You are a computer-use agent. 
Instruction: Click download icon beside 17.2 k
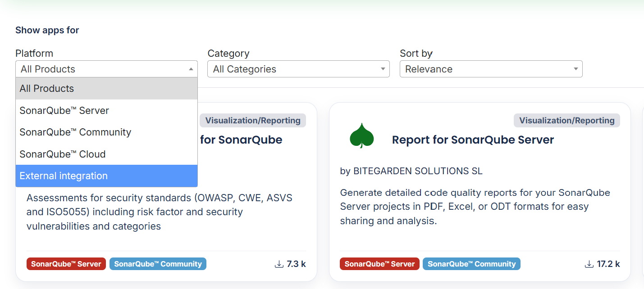[589, 264]
